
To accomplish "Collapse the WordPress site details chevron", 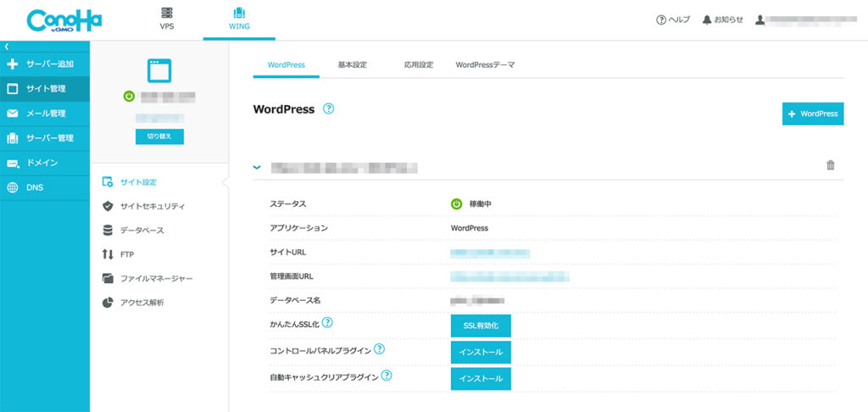I will (257, 167).
